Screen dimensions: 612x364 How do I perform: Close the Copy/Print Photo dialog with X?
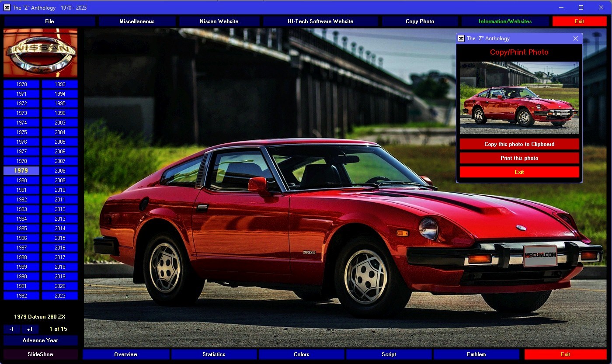coord(576,38)
